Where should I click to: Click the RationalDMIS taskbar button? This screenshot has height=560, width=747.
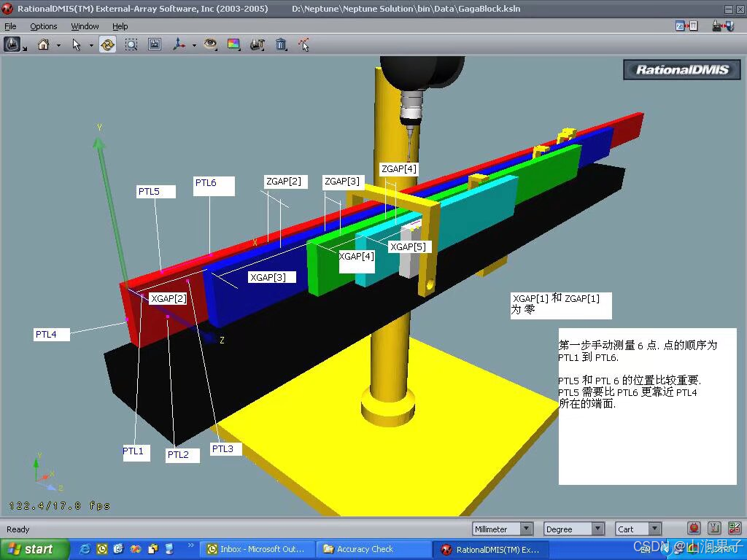coord(491,549)
